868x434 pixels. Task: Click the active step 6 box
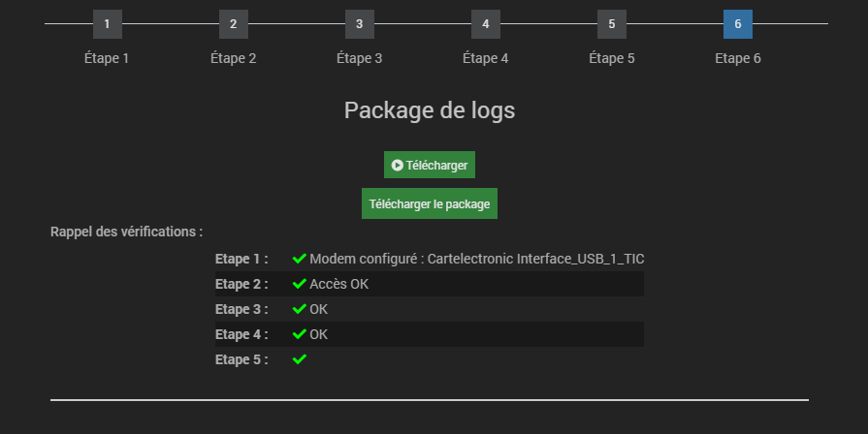click(737, 24)
